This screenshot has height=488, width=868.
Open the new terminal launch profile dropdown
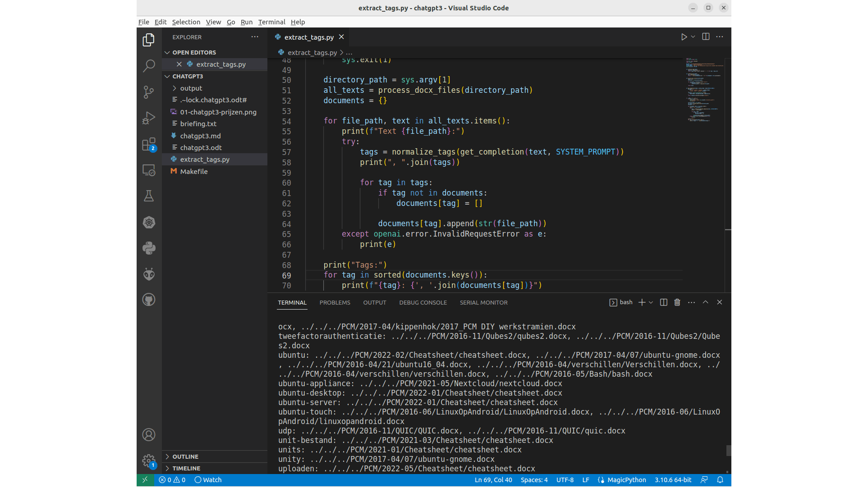coord(651,302)
